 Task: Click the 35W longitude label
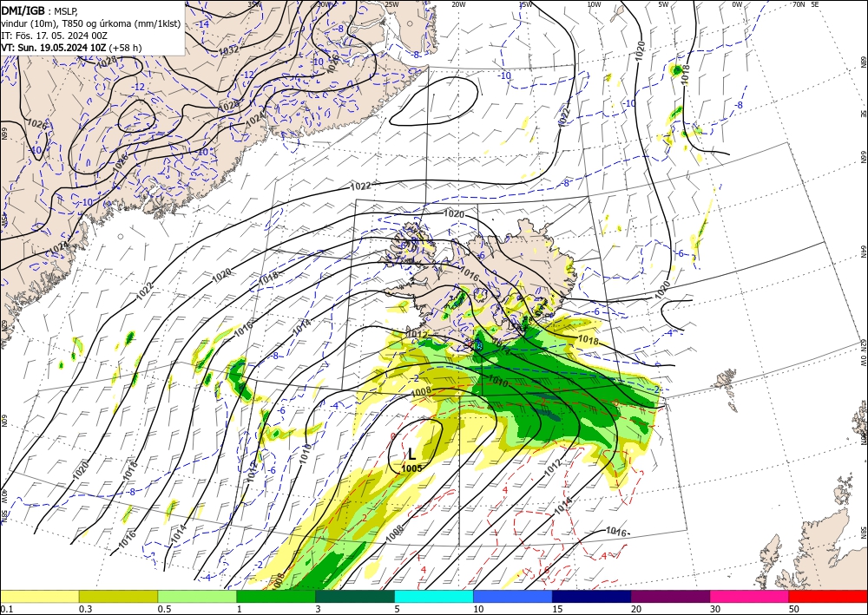(x=254, y=3)
